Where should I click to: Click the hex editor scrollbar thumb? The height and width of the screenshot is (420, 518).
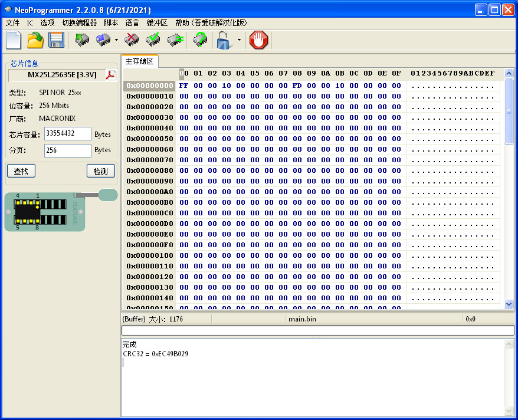coord(509,111)
